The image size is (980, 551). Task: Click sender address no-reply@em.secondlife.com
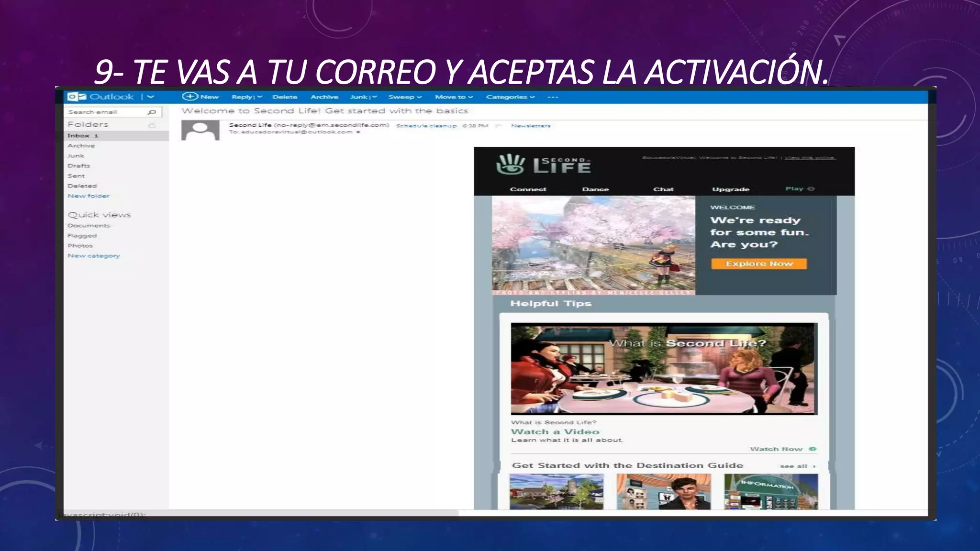tap(332, 125)
